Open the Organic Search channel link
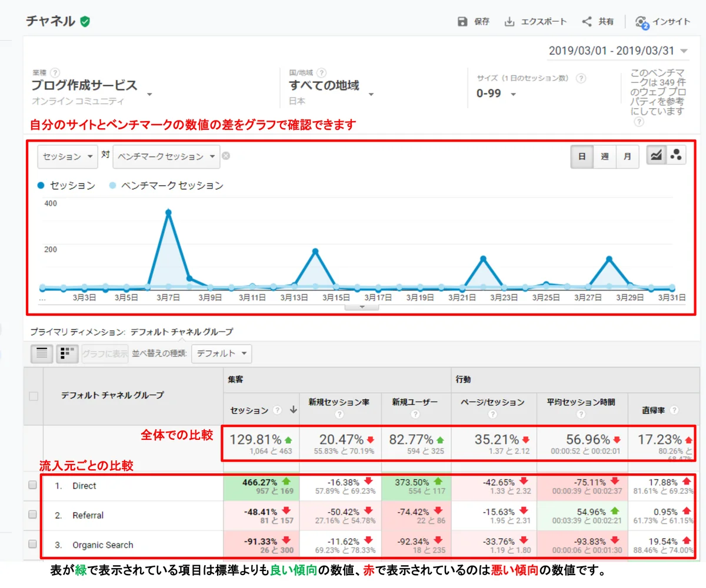Viewport: 706px width, 588px height. pyautogui.click(x=102, y=544)
